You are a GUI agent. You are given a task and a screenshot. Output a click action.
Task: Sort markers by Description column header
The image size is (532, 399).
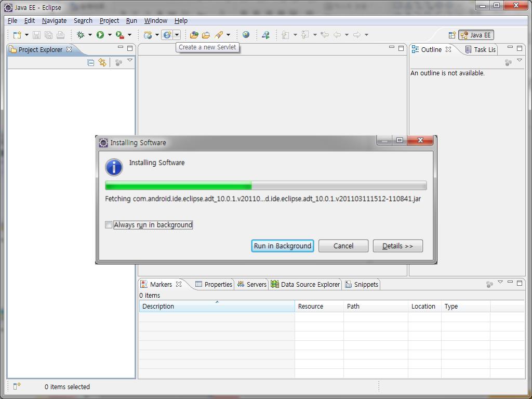217,306
